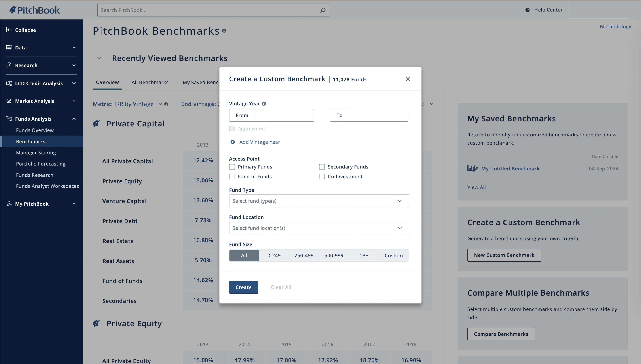Click the Add Vintage Year link

click(x=260, y=142)
